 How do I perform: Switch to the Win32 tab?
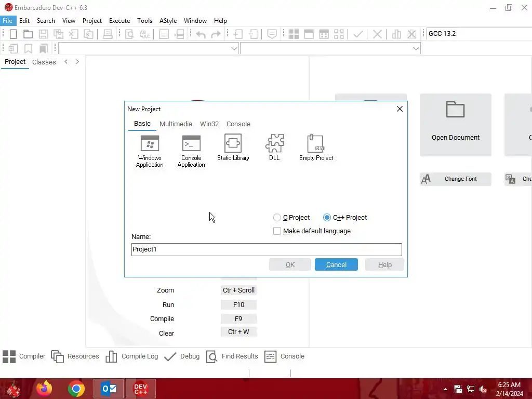coord(209,124)
